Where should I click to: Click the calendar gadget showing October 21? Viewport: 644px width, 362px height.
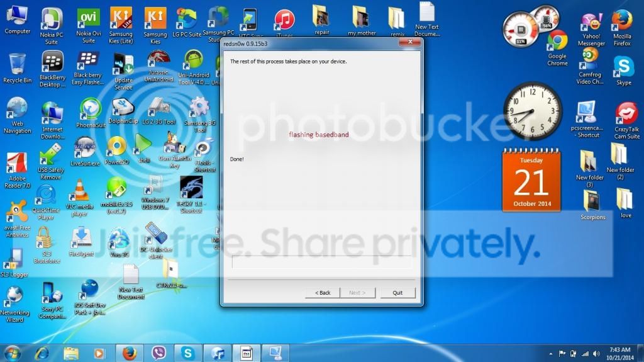531,181
